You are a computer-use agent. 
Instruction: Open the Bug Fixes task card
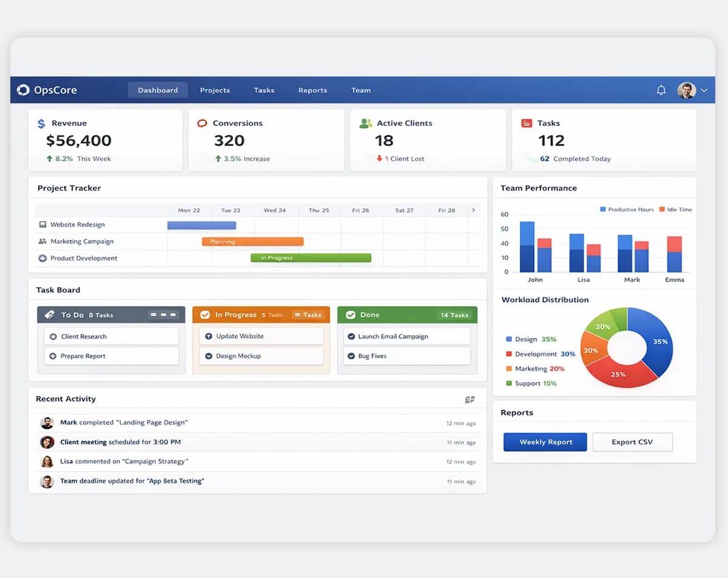click(406, 356)
